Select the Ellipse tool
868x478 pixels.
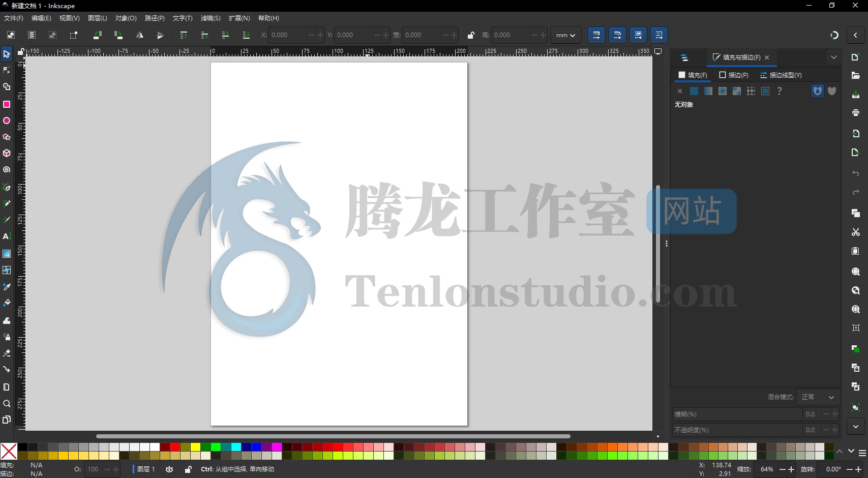click(7, 121)
